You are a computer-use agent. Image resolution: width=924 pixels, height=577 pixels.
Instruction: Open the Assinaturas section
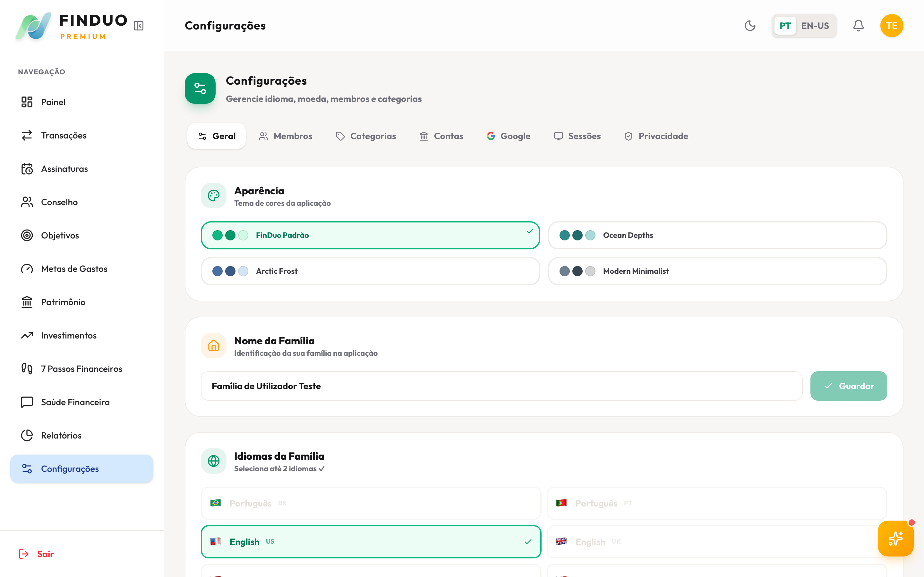click(64, 169)
